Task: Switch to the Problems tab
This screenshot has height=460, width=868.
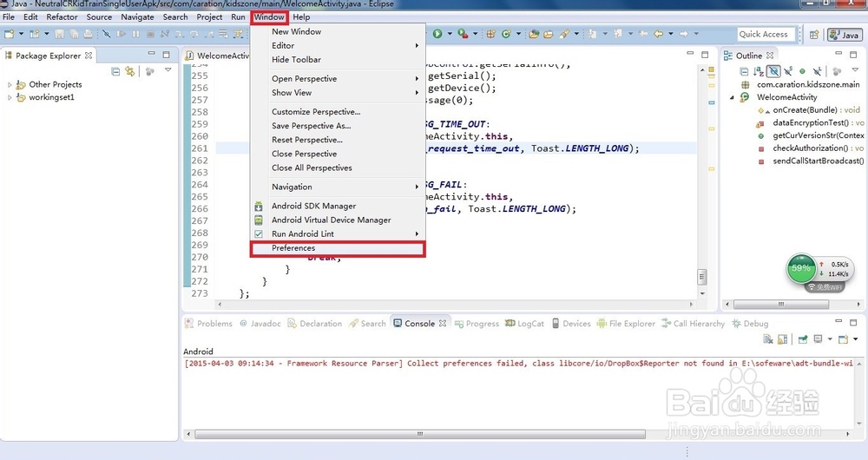Action: click(208, 323)
